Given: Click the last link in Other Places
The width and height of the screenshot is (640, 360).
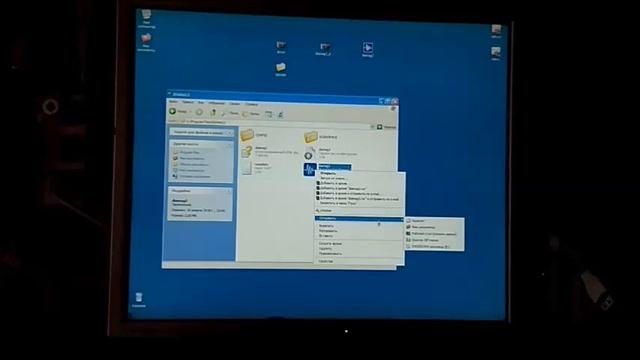Looking at the screenshot, I should click(192, 177).
